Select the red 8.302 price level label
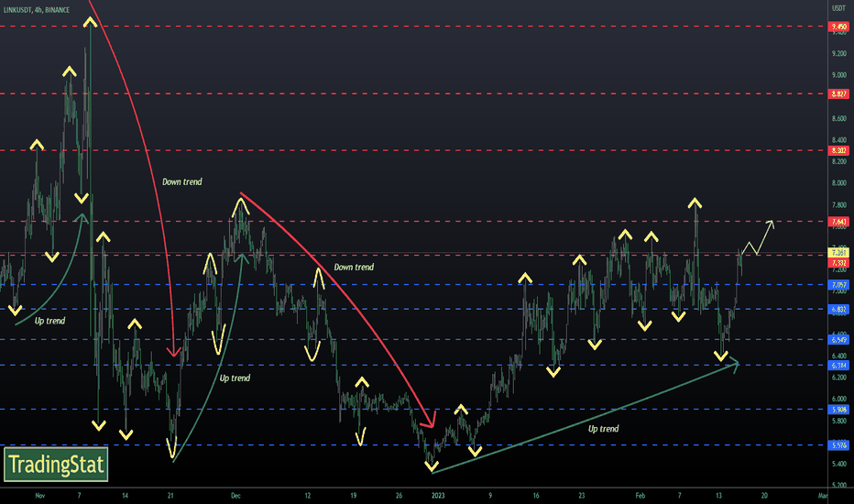Screen dimensions: 854x504 click(838, 150)
